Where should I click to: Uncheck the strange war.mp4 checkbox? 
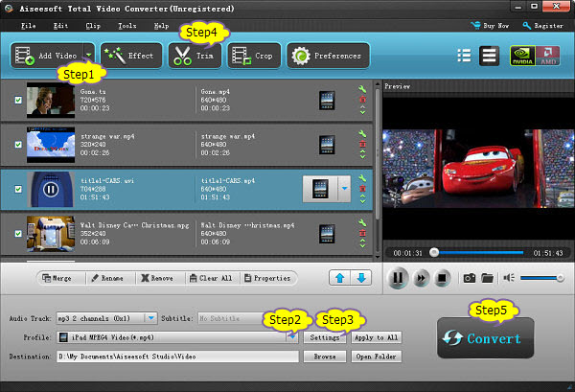(18, 145)
